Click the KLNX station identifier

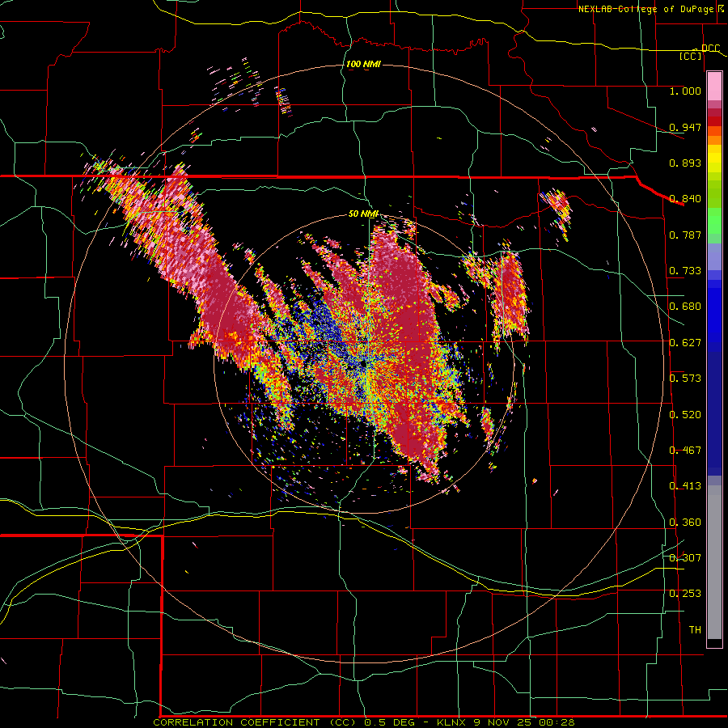(x=451, y=722)
